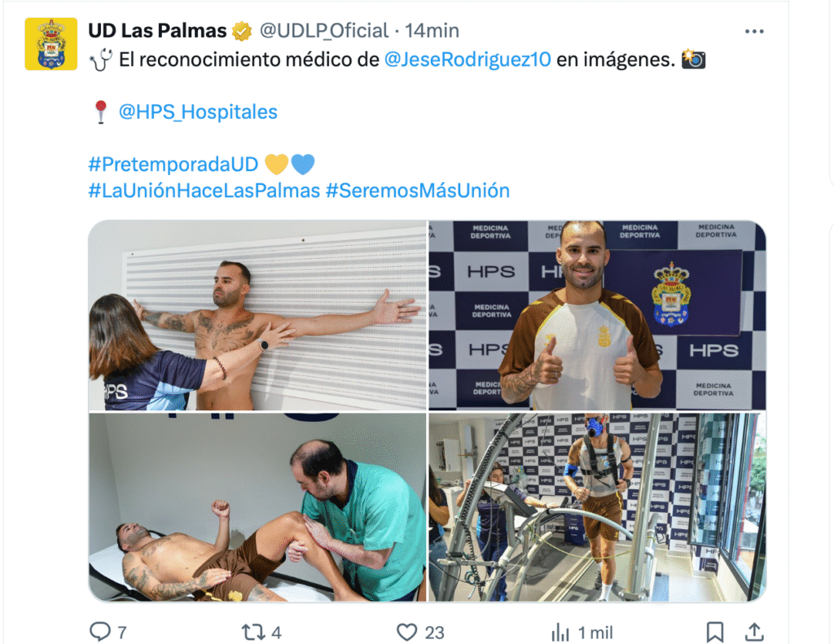834x644 pixels.
Task: Open the reply comment icon
Action: coord(100,631)
